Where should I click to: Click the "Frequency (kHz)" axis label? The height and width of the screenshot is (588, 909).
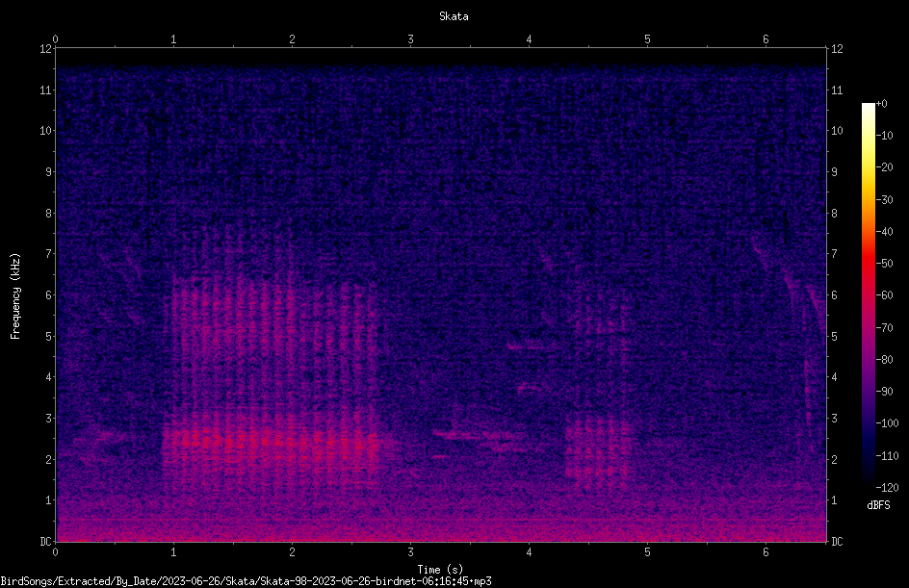point(15,296)
